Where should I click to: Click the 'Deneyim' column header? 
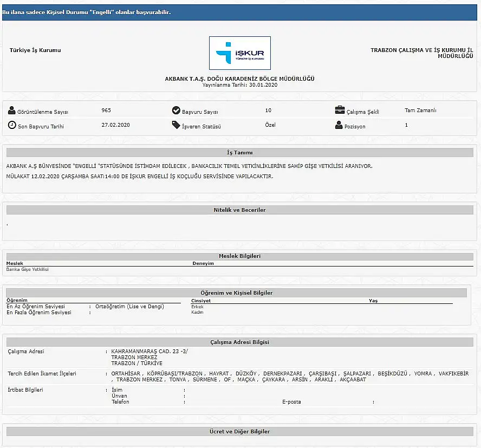203,263
